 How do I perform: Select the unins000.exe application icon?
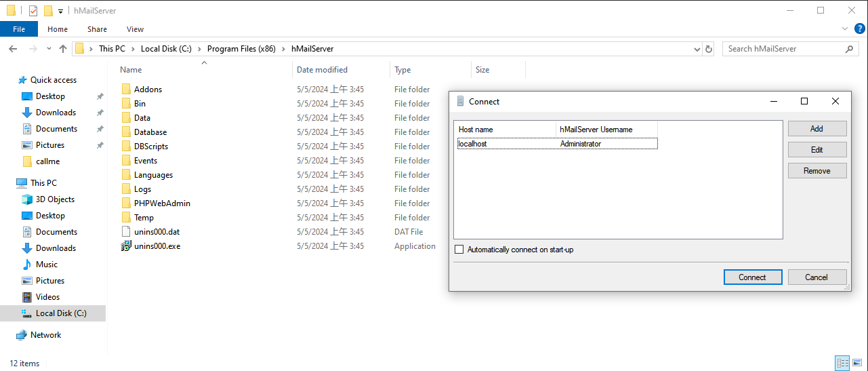point(126,246)
